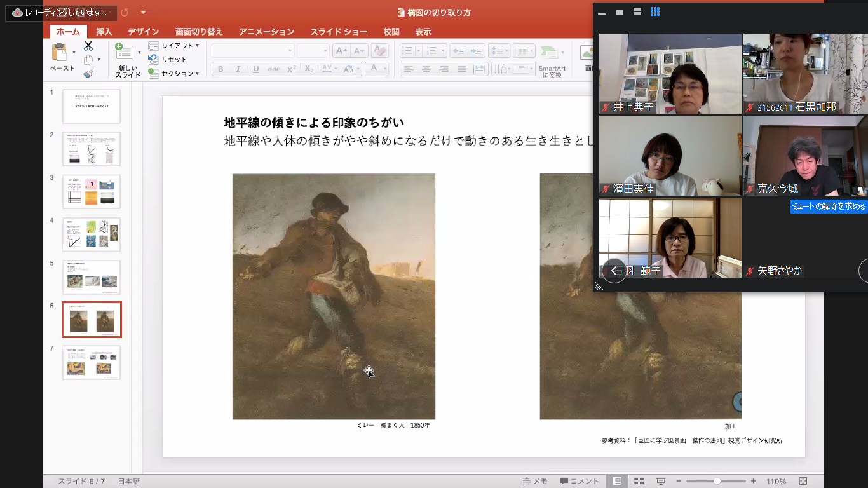The height and width of the screenshot is (488, 868).
Task: Click 新しいスライド (New Slide) icon
Action: (124, 52)
